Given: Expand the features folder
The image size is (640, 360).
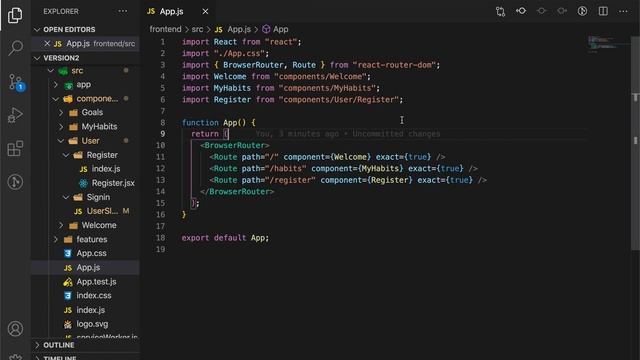Looking at the screenshot, I should point(92,239).
